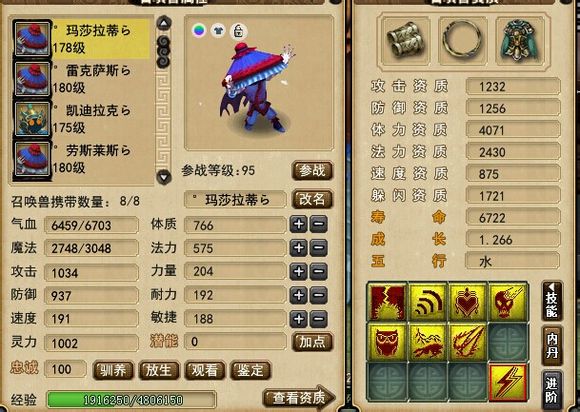Increase 体质 with plus button
The height and width of the screenshot is (412, 580).
(299, 224)
